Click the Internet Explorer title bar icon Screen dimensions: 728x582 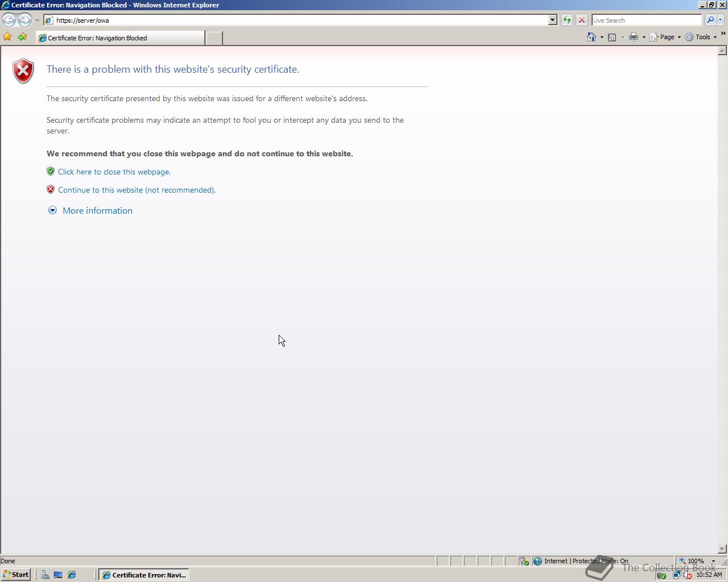pyautogui.click(x=5, y=5)
